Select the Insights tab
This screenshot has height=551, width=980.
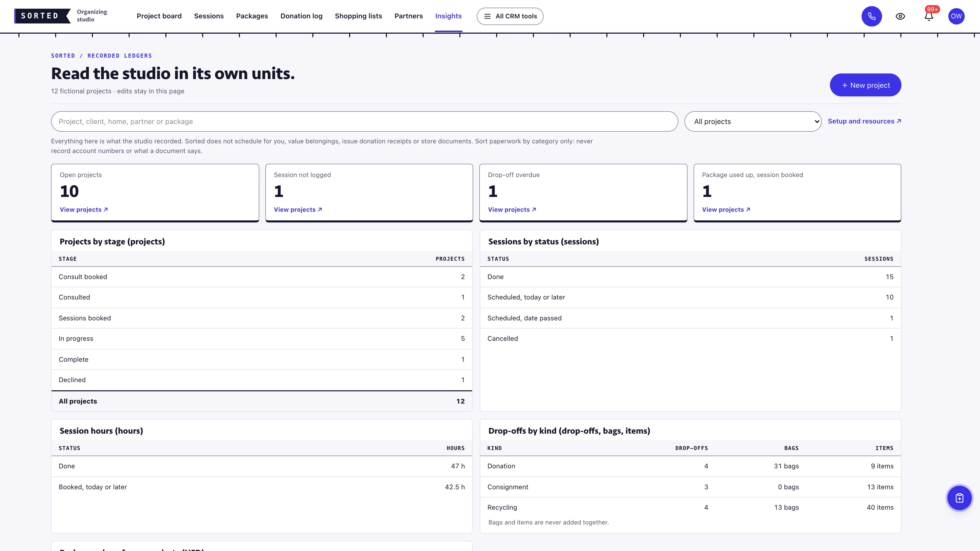pyautogui.click(x=448, y=16)
